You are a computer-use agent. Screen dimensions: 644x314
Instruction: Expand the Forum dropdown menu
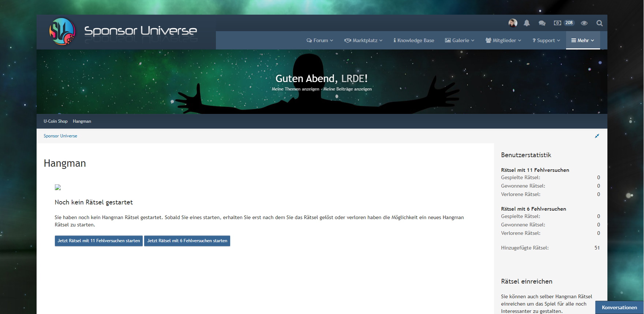[320, 40]
